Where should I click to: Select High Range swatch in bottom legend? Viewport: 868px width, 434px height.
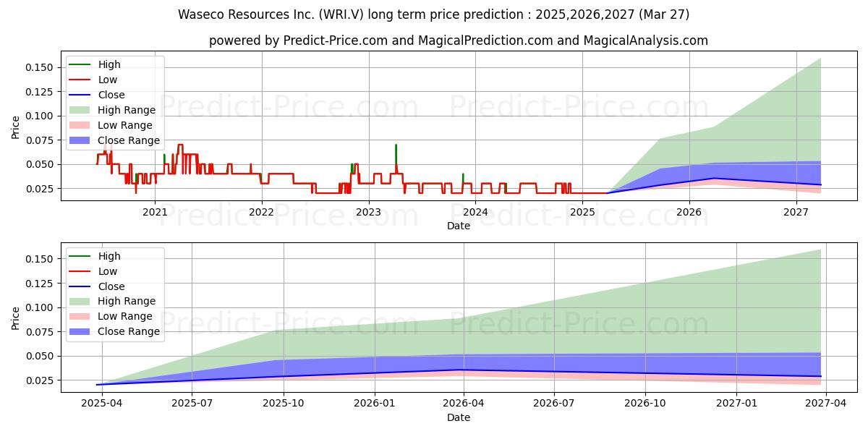(82, 302)
